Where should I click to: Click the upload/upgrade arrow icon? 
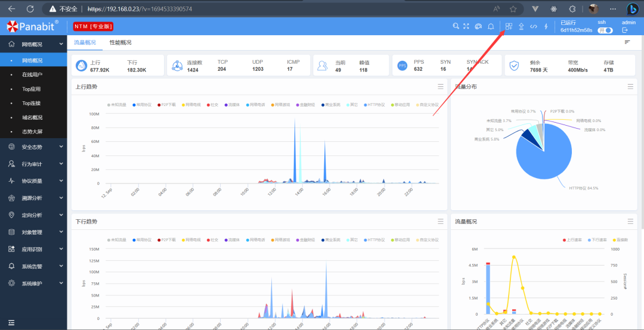point(521,26)
